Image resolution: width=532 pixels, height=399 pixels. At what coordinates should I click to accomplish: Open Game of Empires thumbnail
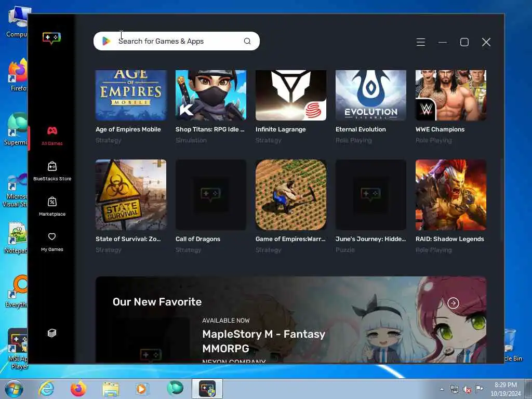click(x=291, y=195)
